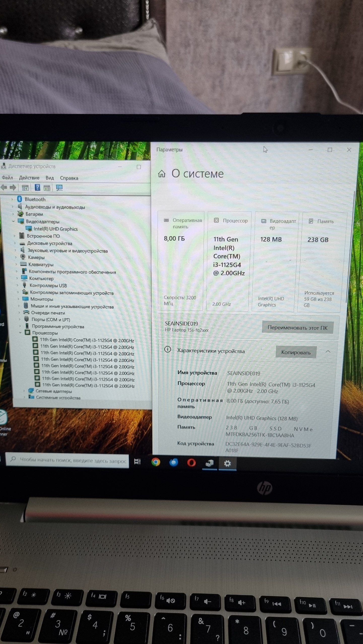Screen dimensions: 363x644
Task: Click the Копировать button
Action: pos(296,352)
